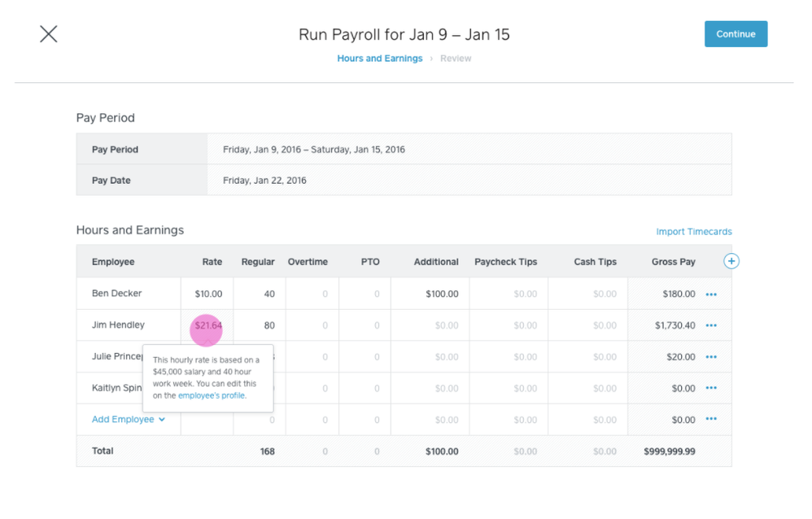Edit Jim Hendley's regular hours field
The image size is (812, 519).
259,325
